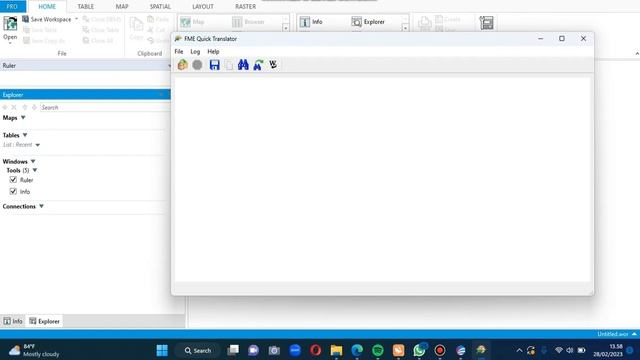This screenshot has width=640, height=360.
Task: Open Log menu in FME Quick Translator
Action: [195, 51]
